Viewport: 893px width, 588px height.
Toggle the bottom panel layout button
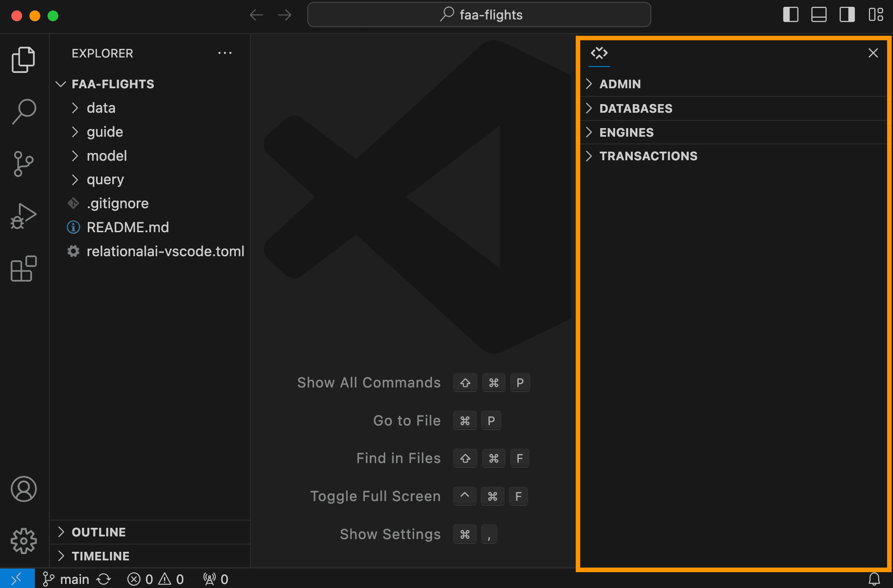(818, 15)
